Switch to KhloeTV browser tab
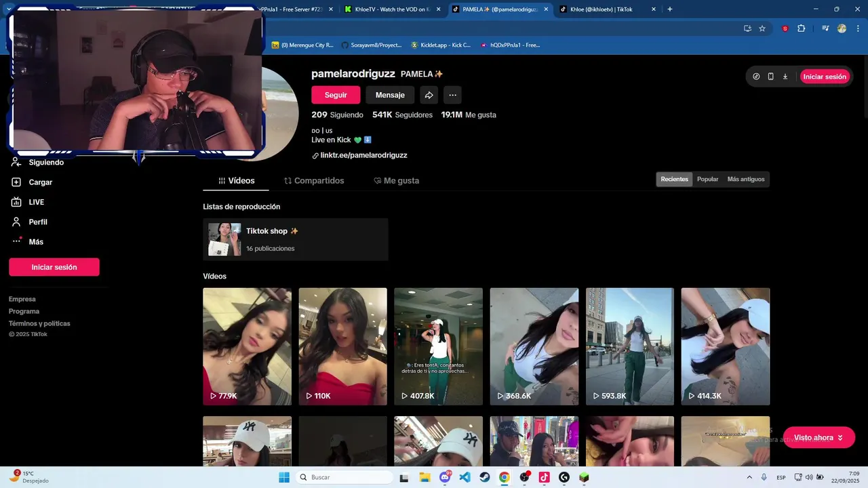This screenshot has height=488, width=868. 391,9
